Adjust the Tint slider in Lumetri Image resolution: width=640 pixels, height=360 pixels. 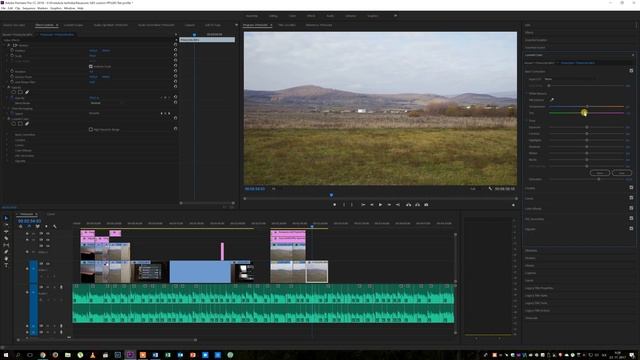pos(586,113)
